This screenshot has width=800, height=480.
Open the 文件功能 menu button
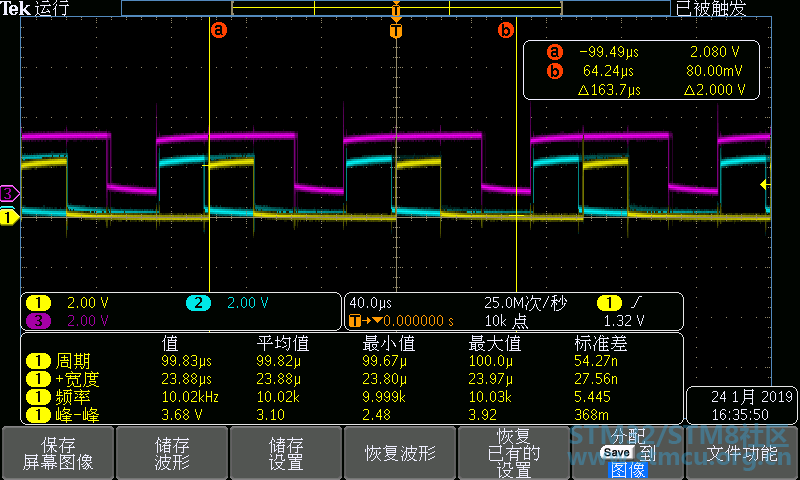tap(742, 453)
